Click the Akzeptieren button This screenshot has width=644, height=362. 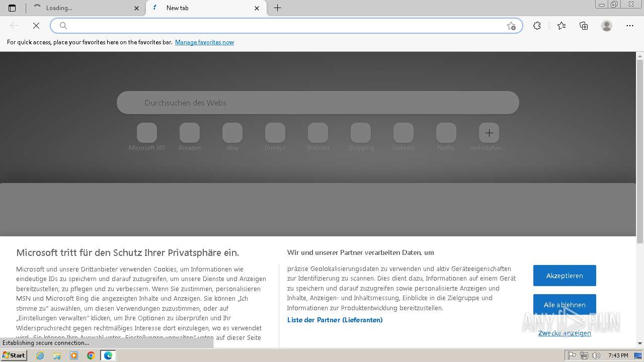click(565, 276)
